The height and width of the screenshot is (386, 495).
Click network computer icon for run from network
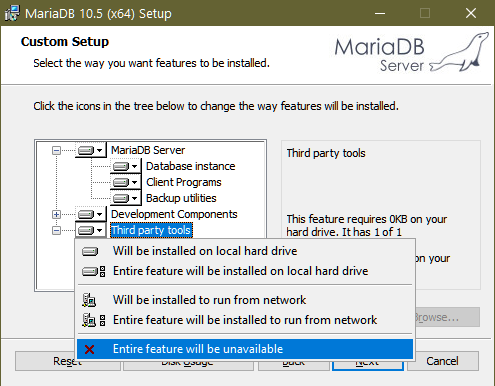click(89, 300)
